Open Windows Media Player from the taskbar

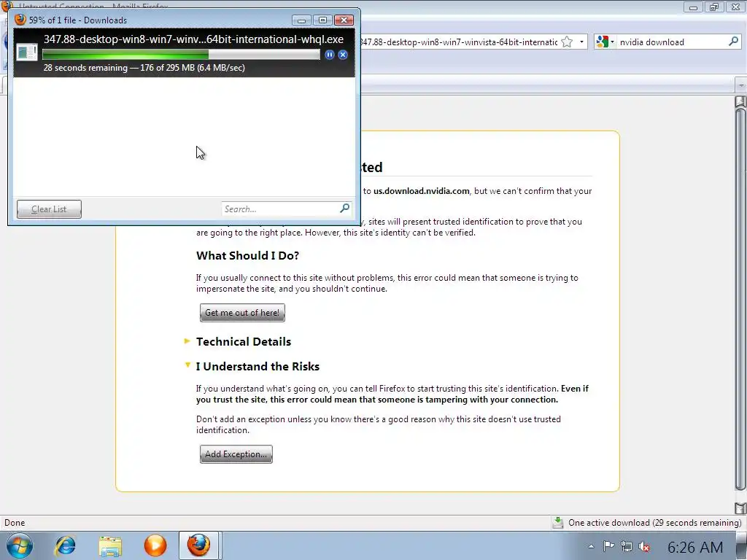[155, 545]
